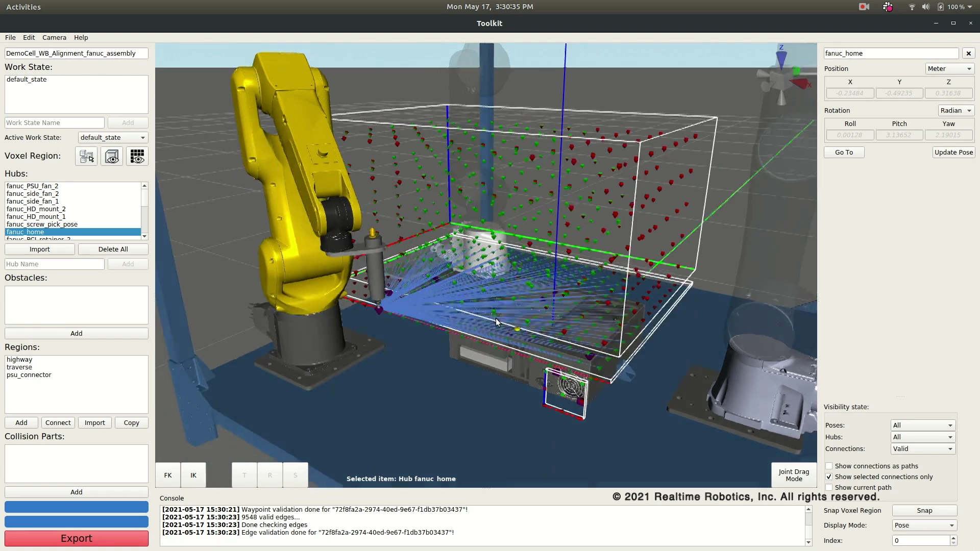This screenshot has height=551, width=980.
Task: Increment the Index spinner value
Action: pos(953,538)
